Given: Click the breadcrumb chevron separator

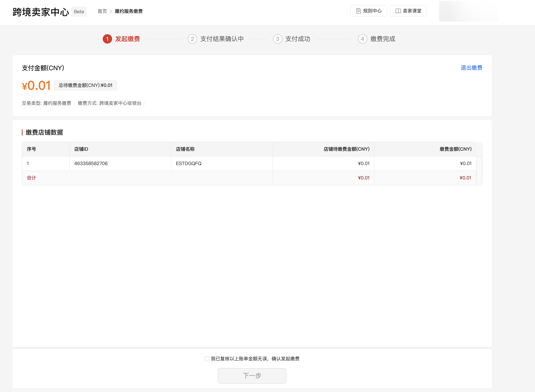Looking at the screenshot, I should 111,11.
